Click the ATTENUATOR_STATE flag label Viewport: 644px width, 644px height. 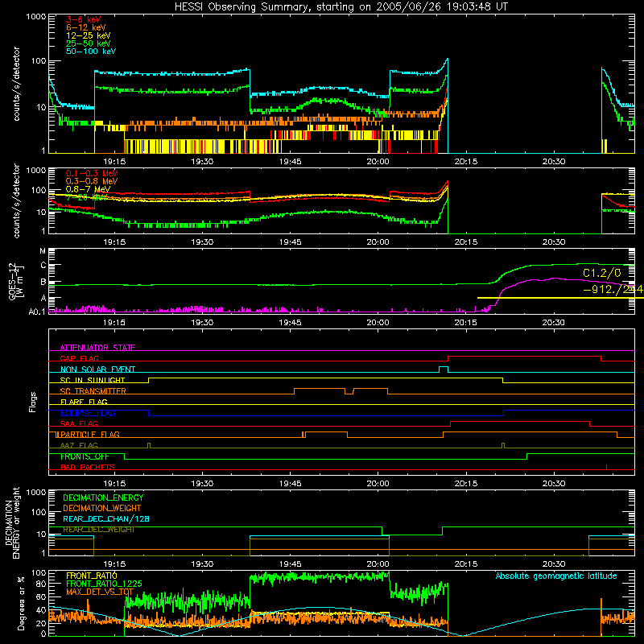tap(97, 348)
